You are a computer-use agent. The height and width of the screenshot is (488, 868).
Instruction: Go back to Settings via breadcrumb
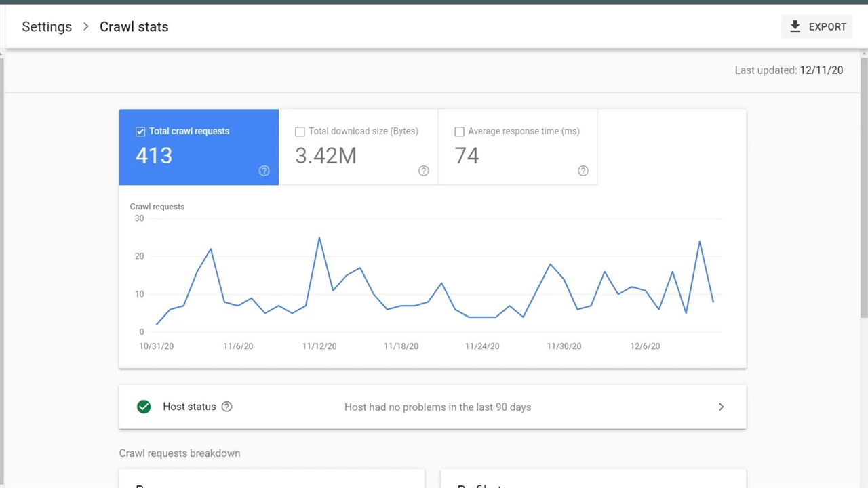(47, 27)
